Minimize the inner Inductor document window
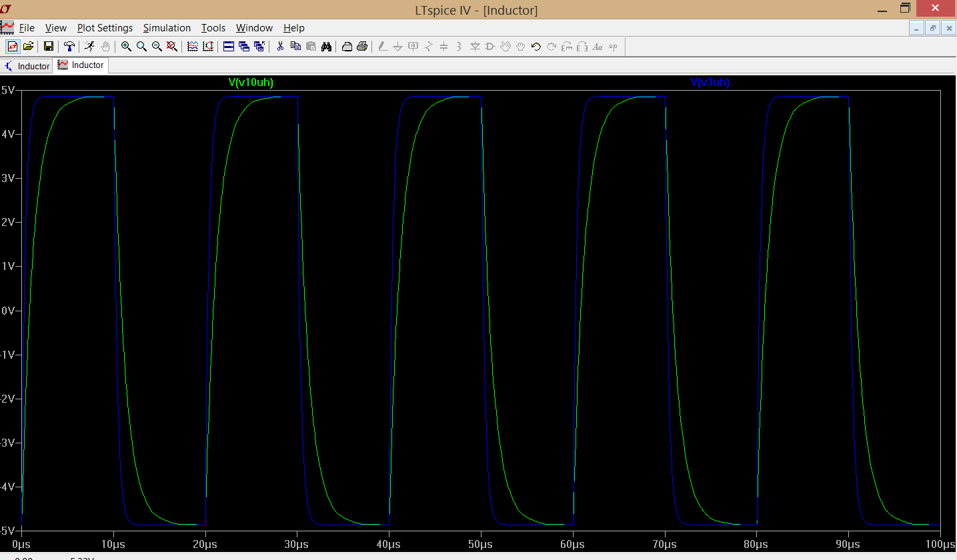The width and height of the screenshot is (957, 560). [916, 28]
